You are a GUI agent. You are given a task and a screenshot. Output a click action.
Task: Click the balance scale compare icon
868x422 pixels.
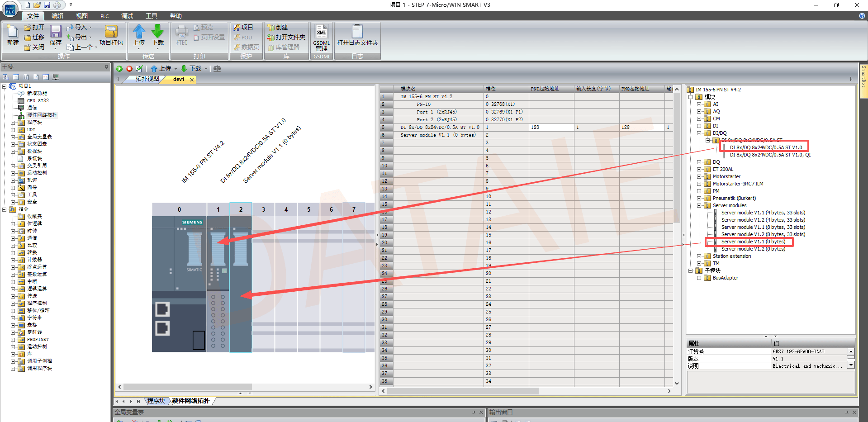tap(217, 69)
